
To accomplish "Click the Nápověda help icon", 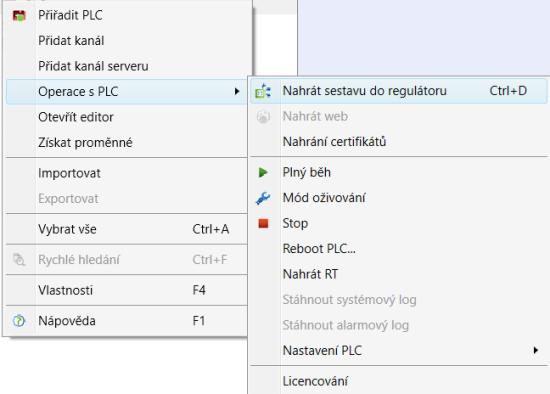I will click(19, 321).
